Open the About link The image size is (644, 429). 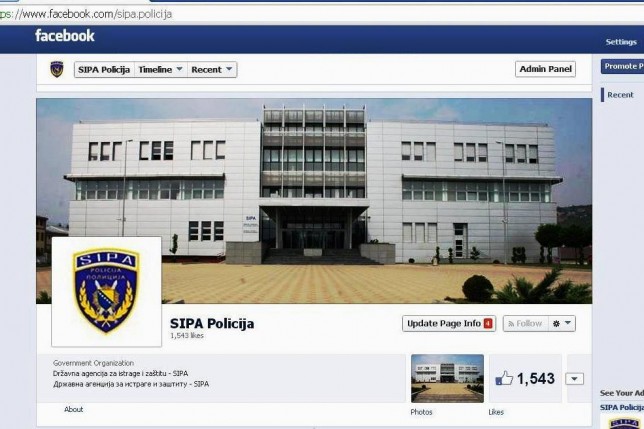pyautogui.click(x=74, y=409)
